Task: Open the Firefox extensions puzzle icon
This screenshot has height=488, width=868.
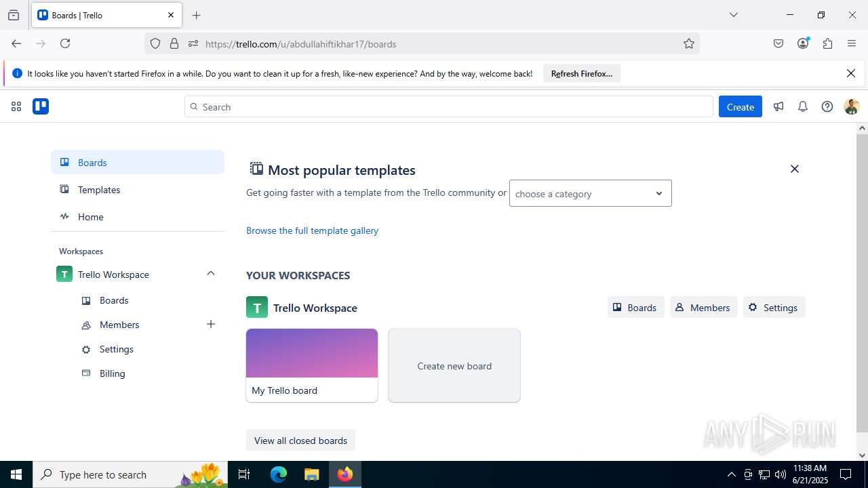Action: [827, 43]
